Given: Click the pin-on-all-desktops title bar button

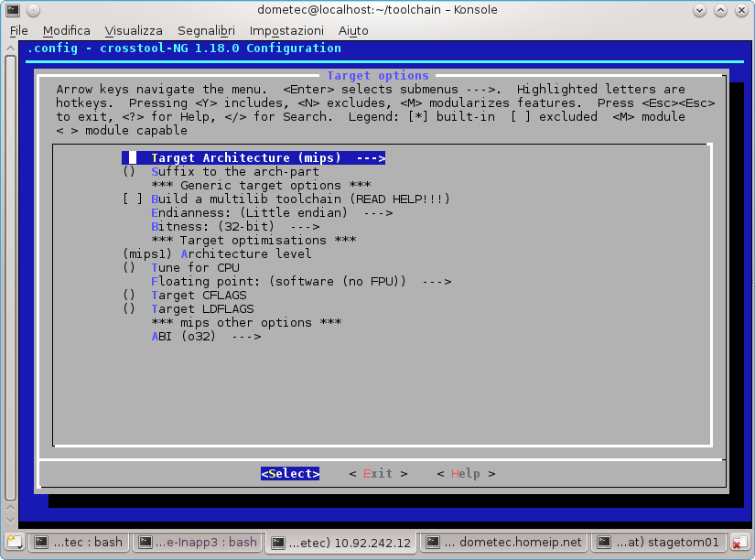Looking at the screenshot, I should (x=33, y=10).
